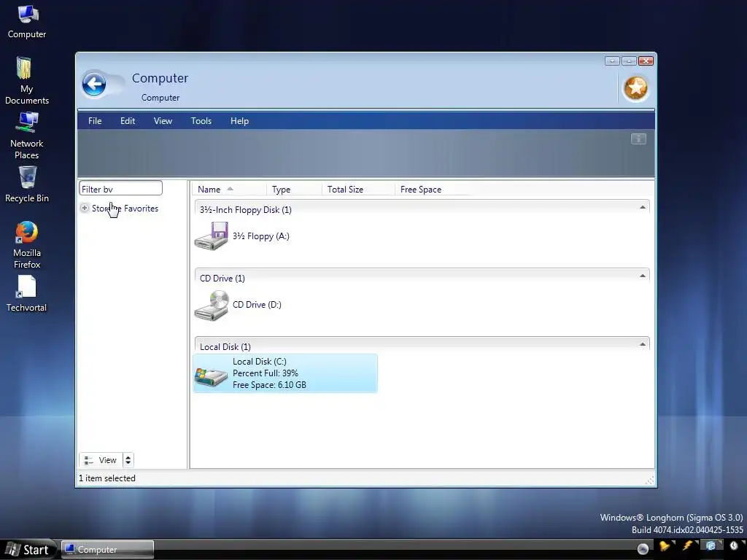
Task: Sort by the Name column header
Action: 229,190
